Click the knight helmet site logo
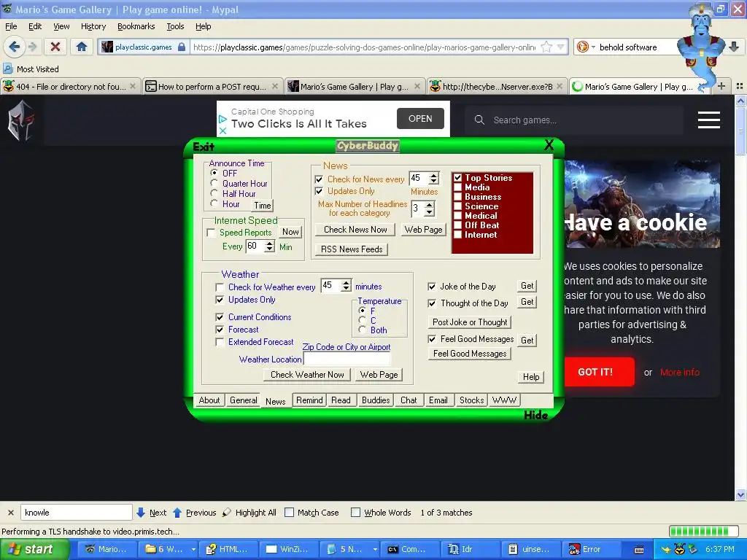 tap(20, 120)
